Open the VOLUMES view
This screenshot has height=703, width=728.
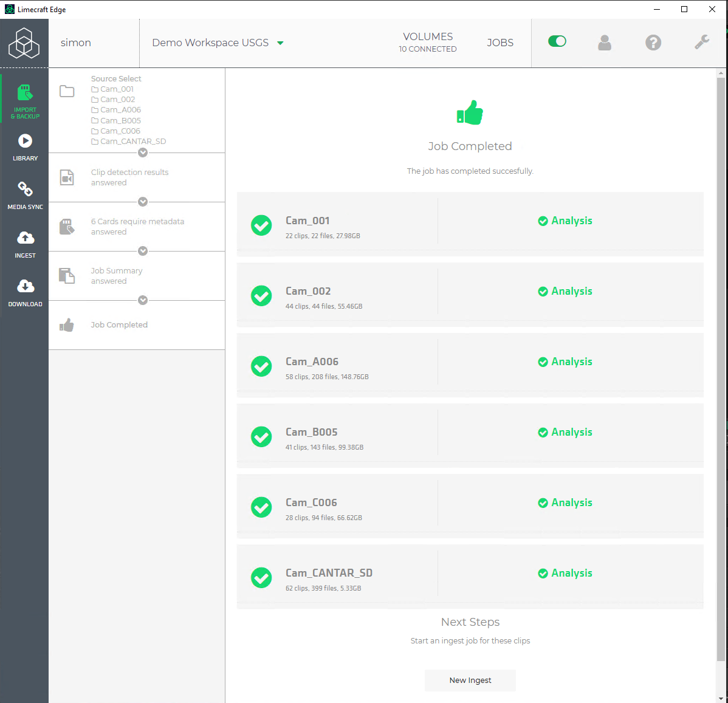[x=428, y=43]
